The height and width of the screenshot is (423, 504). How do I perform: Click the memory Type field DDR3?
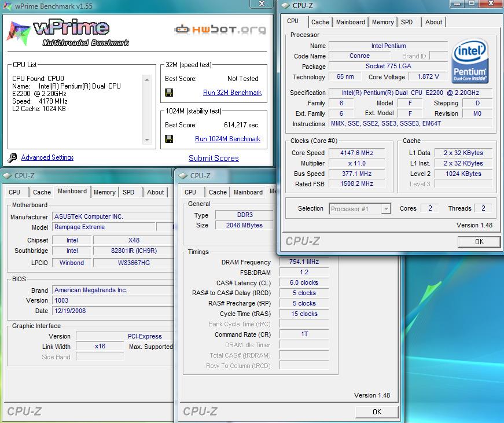pyautogui.click(x=245, y=215)
